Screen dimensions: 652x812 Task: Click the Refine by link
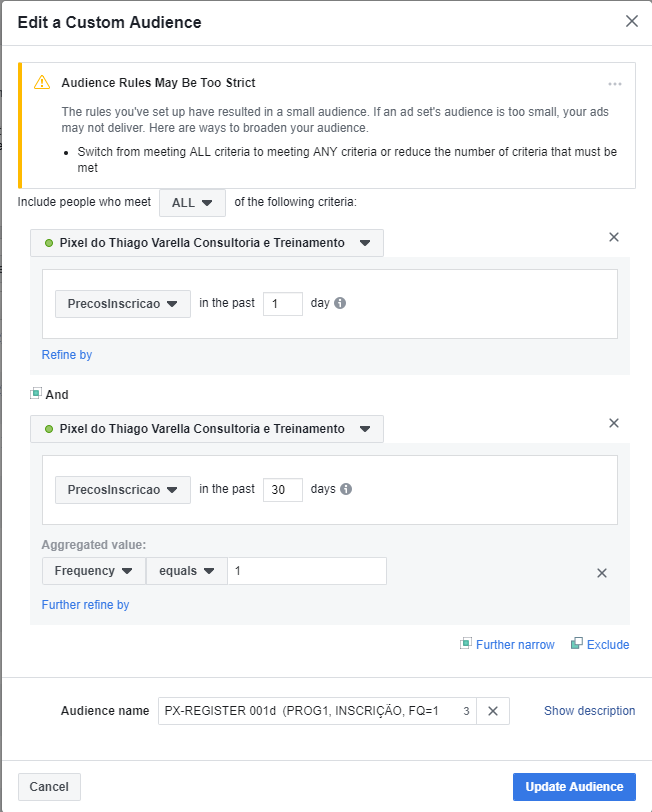[67, 355]
